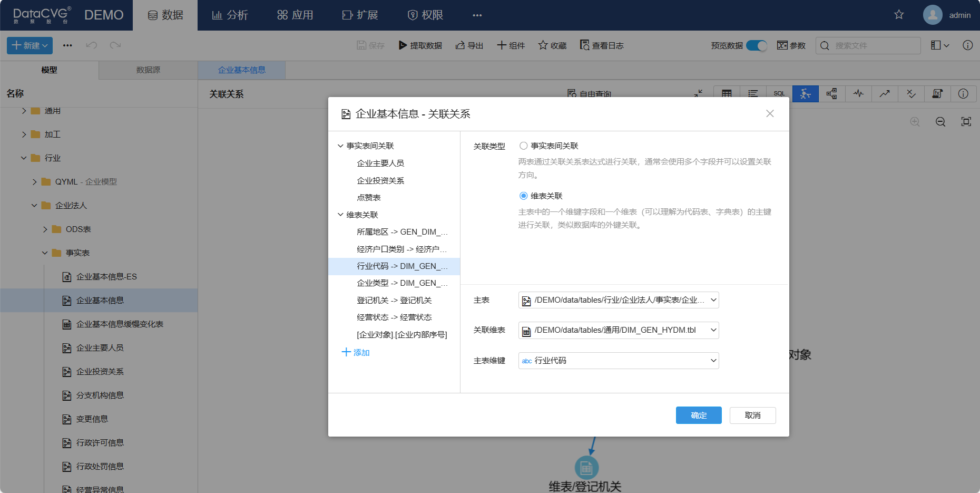Open the header more menu ellipsis
Viewport: 980px width, 493px height.
(477, 15)
